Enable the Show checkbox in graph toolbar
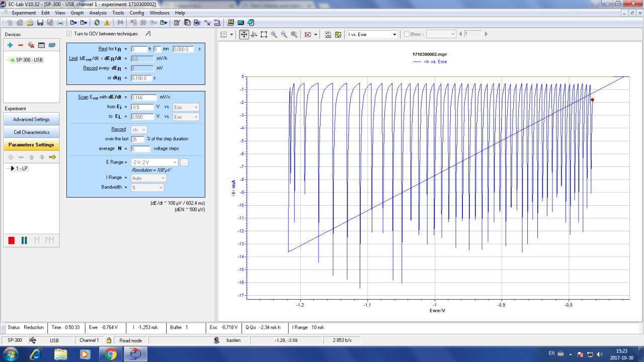The width and height of the screenshot is (644, 362). [x=407, y=35]
